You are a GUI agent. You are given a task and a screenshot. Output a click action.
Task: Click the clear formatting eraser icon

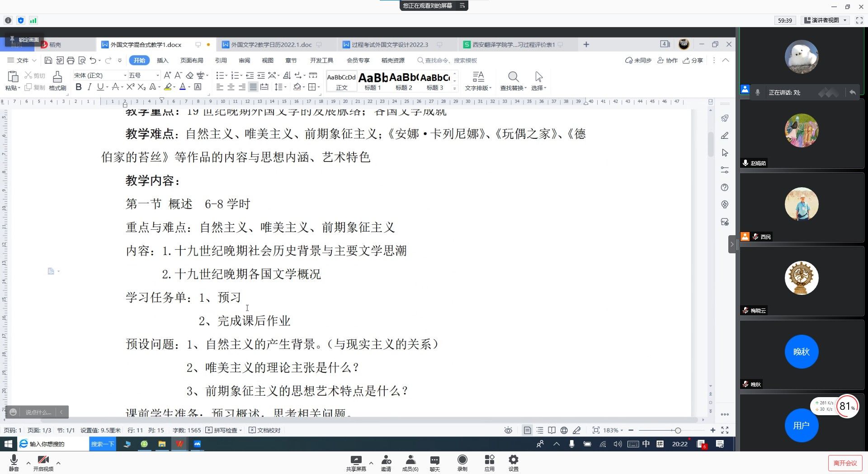(190, 75)
